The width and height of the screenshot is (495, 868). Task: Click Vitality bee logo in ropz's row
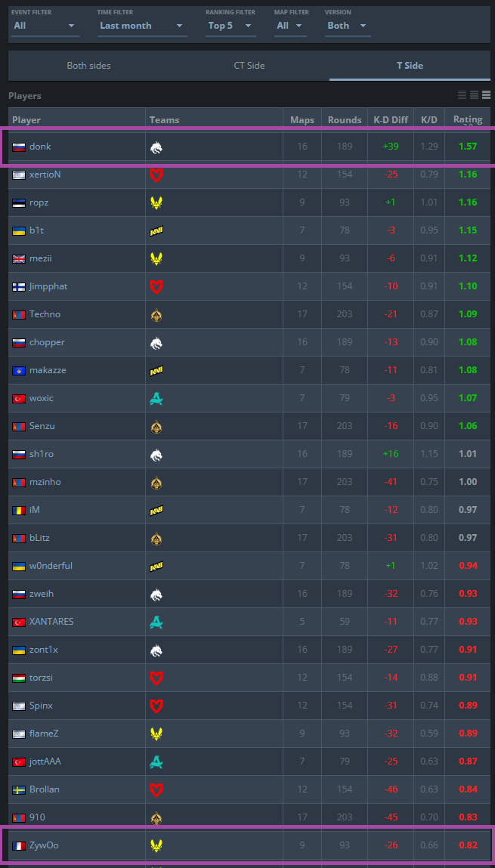coord(156,202)
